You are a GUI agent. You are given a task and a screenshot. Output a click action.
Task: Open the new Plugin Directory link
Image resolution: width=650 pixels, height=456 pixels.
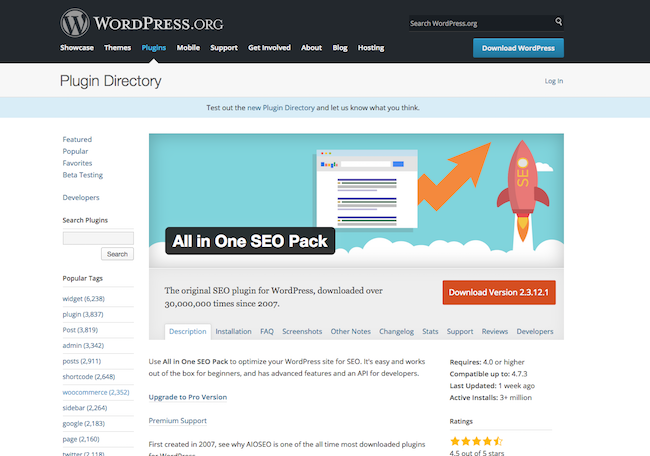[281, 108]
